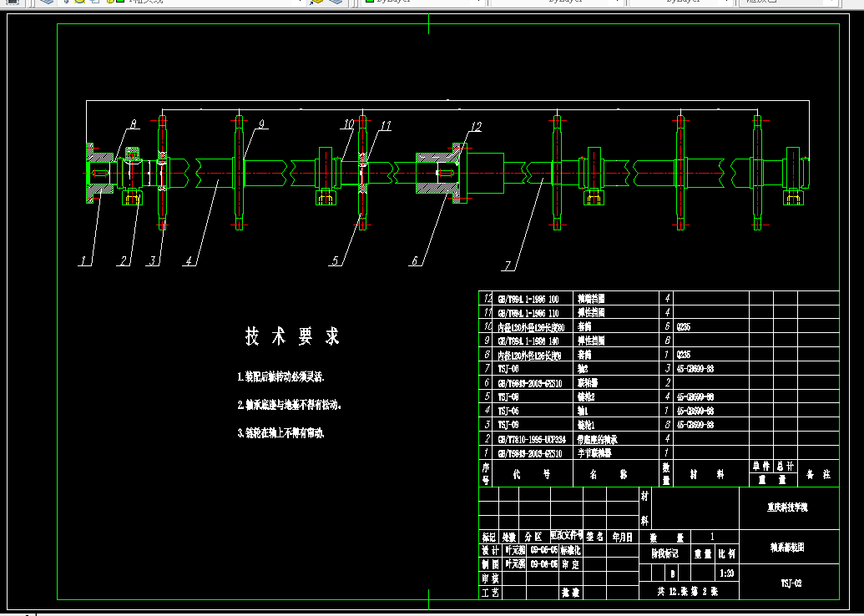Select the "轴系装配图" drawing title
The width and height of the screenshot is (864, 616).
pyautogui.click(x=787, y=548)
